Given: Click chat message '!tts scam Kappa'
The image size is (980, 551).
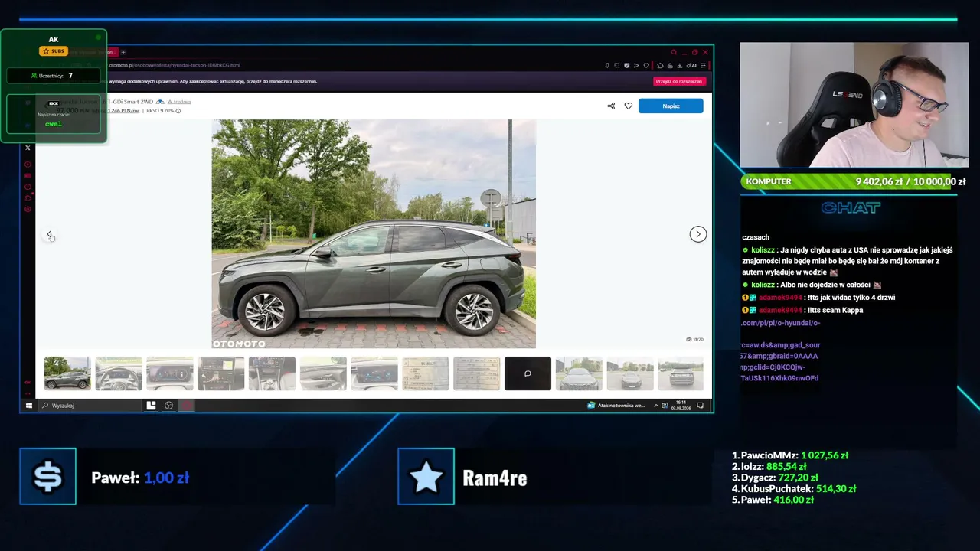Looking at the screenshot, I should [x=802, y=310].
